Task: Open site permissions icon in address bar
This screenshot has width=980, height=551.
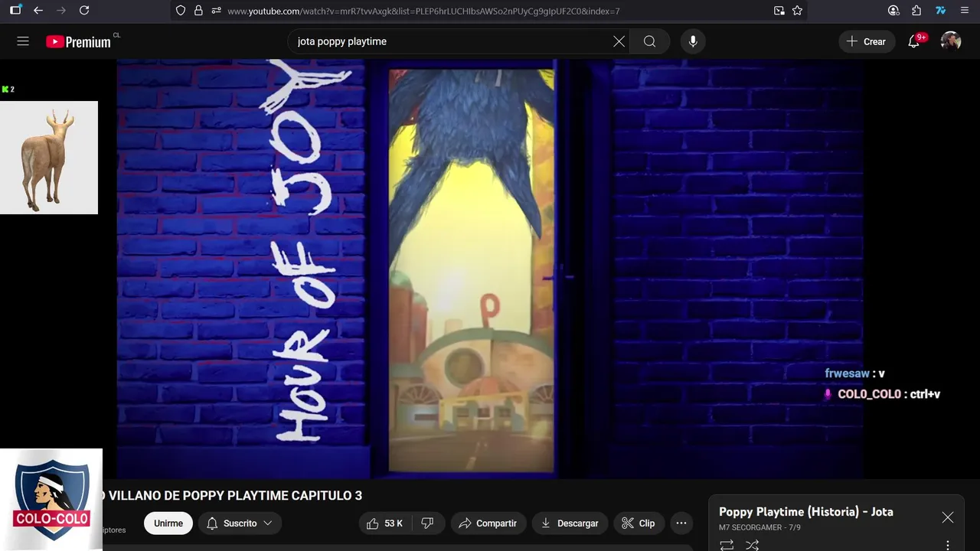Action: 216,11
